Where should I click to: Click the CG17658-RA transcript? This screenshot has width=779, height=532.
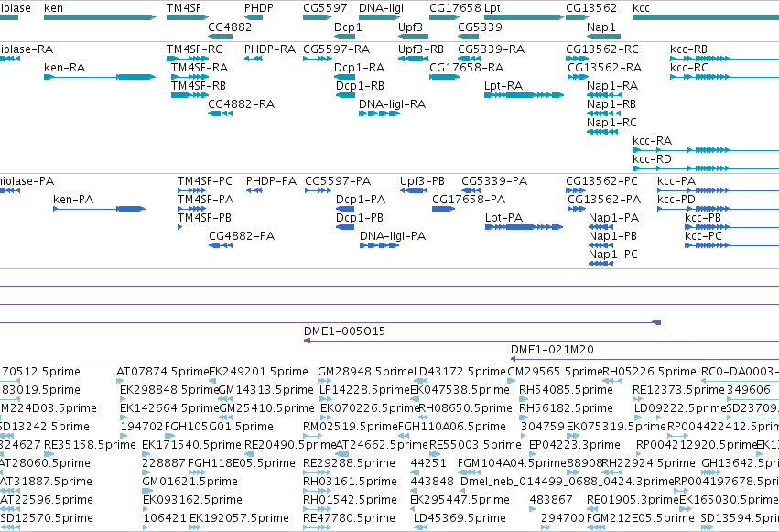(444, 77)
